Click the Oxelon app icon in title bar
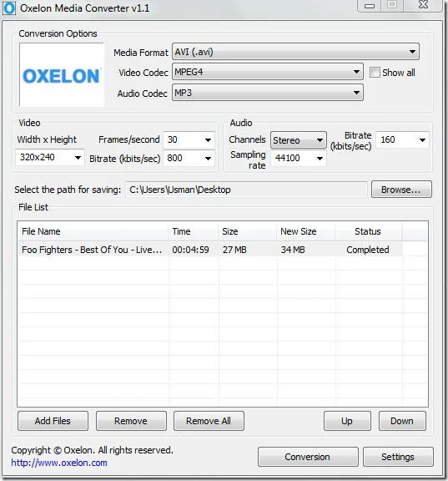Screen dimensions: 448x481 8,8
